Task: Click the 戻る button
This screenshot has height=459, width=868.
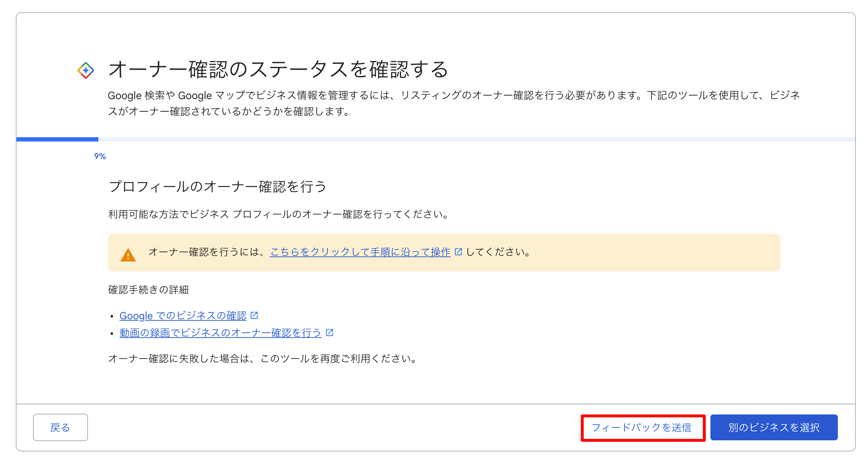Action: pos(60,427)
